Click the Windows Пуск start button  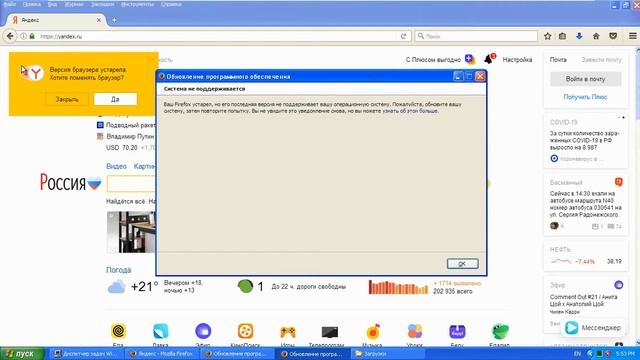click(x=21, y=353)
